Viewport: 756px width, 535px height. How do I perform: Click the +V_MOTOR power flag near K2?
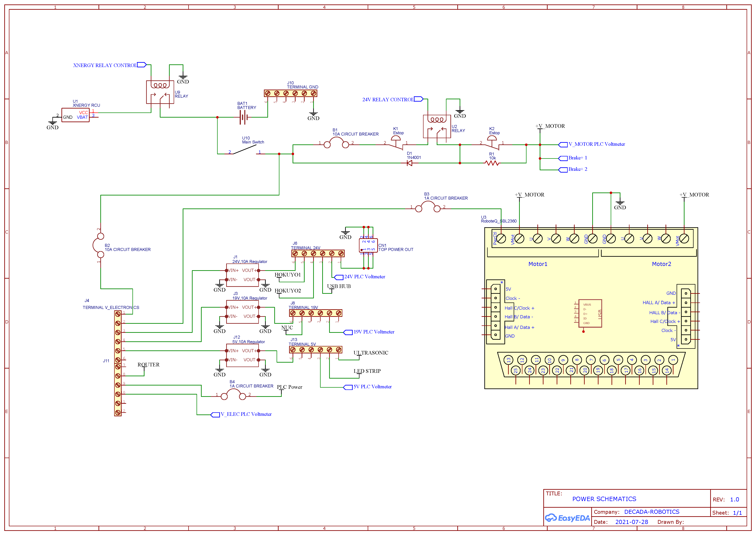[550, 126]
